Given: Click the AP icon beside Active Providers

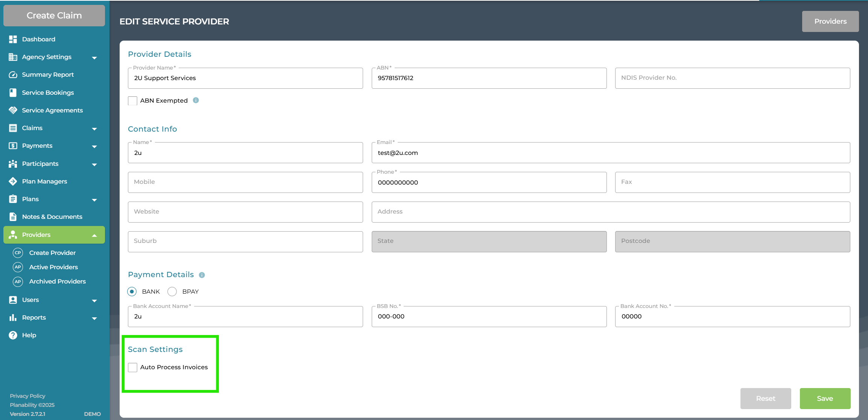Looking at the screenshot, I should pyautogui.click(x=18, y=267).
